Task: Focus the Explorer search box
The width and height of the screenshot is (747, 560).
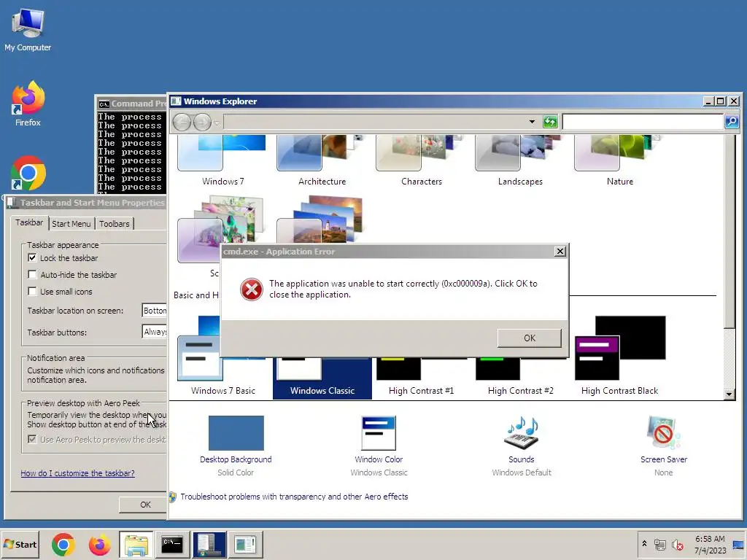Action: 643,122
